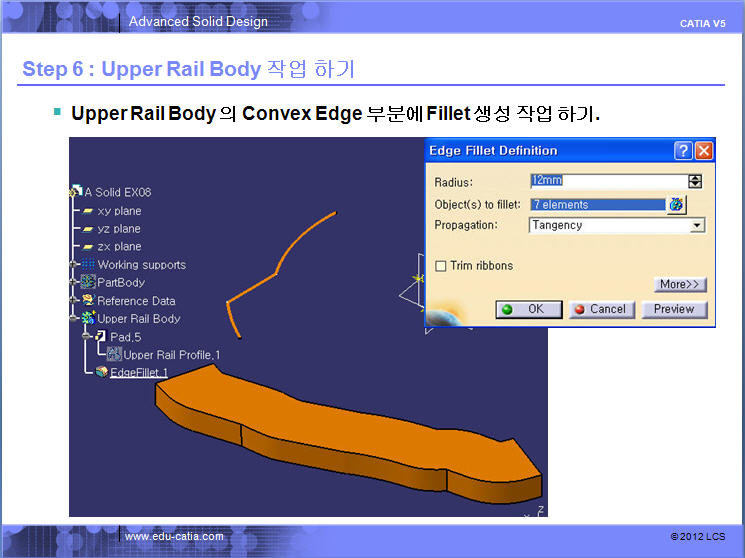Select EdgeFillet.1 in the specification tree
Viewport: 745px width, 558px height.
138,373
